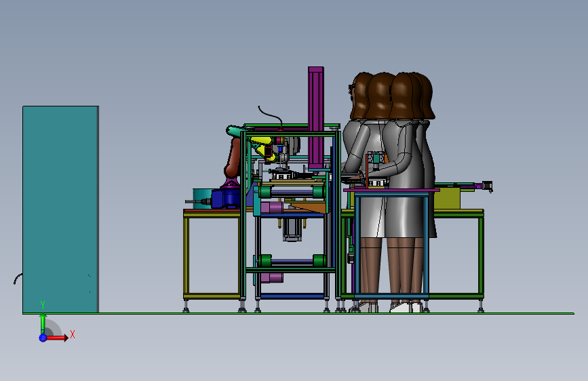Click the green 'Y' axis label
Viewport: 588px width, 381px height.
pyautogui.click(x=43, y=305)
